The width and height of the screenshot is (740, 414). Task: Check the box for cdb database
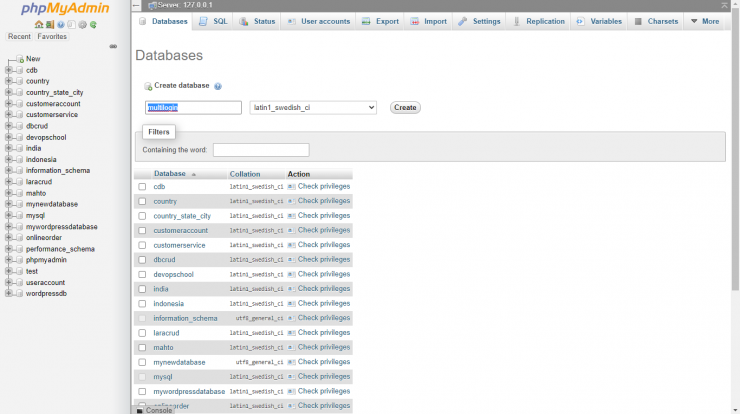(x=142, y=186)
